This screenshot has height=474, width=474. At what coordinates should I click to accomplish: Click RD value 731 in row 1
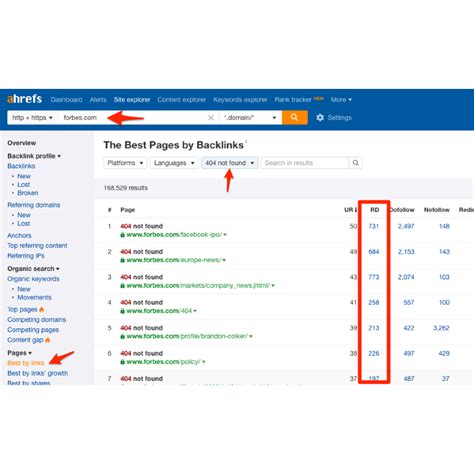[374, 226]
